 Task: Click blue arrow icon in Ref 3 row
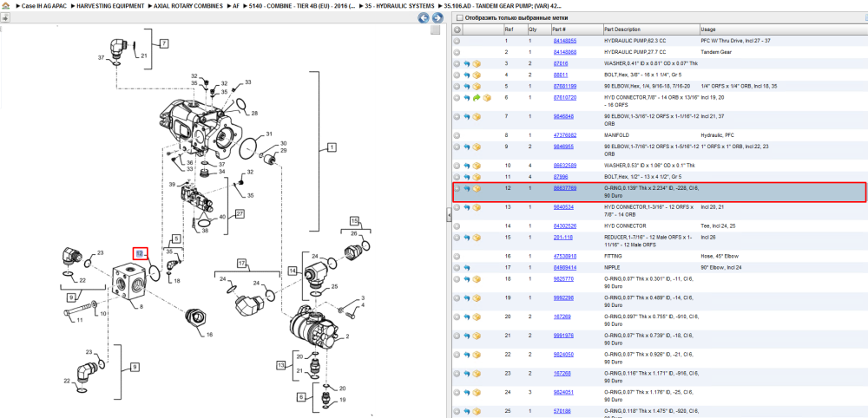467,63
